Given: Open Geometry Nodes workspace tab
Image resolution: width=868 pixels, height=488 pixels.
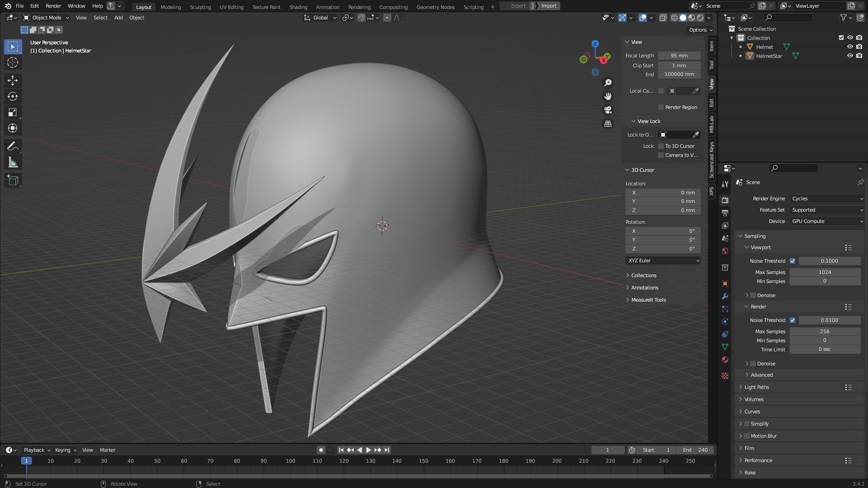Looking at the screenshot, I should pos(436,7).
